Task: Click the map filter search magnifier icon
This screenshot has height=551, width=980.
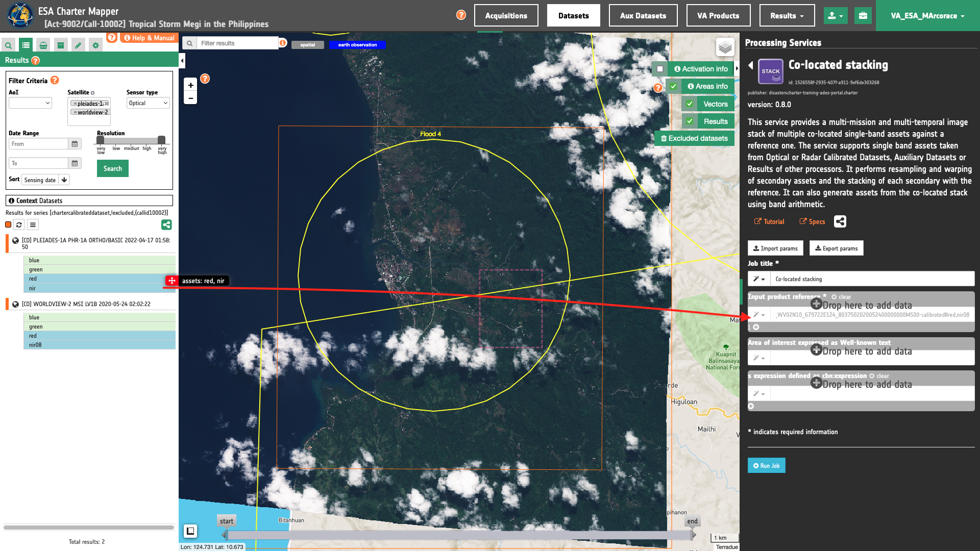Action: [x=189, y=43]
